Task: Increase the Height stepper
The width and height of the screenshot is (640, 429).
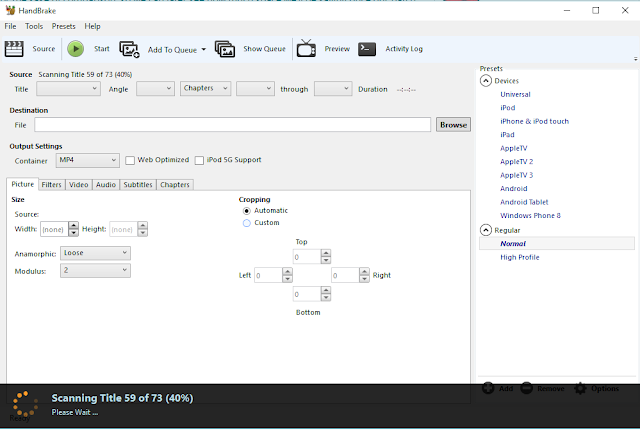Action: coord(142,225)
